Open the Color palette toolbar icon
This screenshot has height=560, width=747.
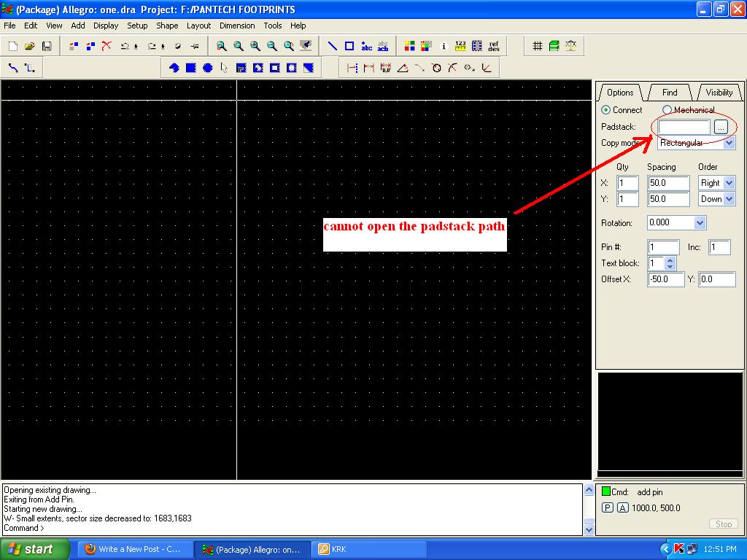[409, 46]
